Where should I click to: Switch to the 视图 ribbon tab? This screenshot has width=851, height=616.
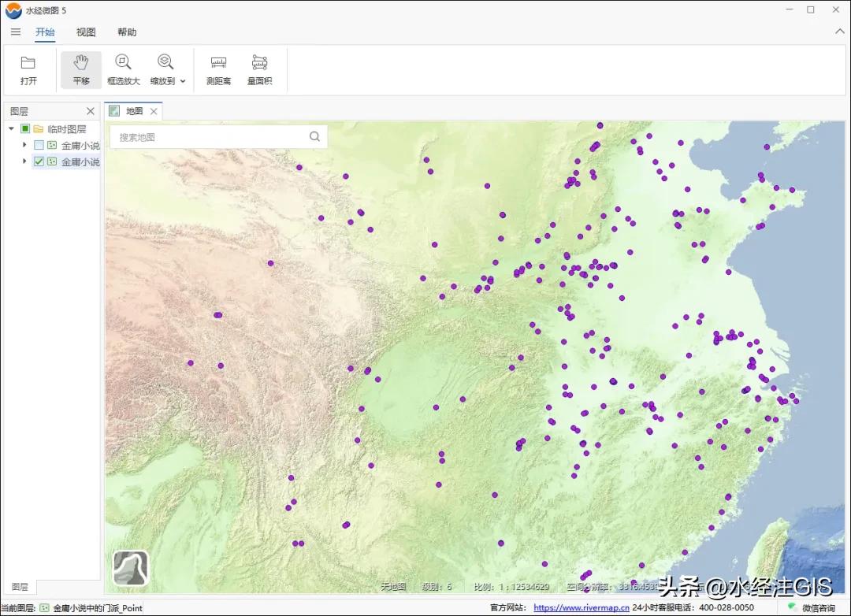coord(86,32)
